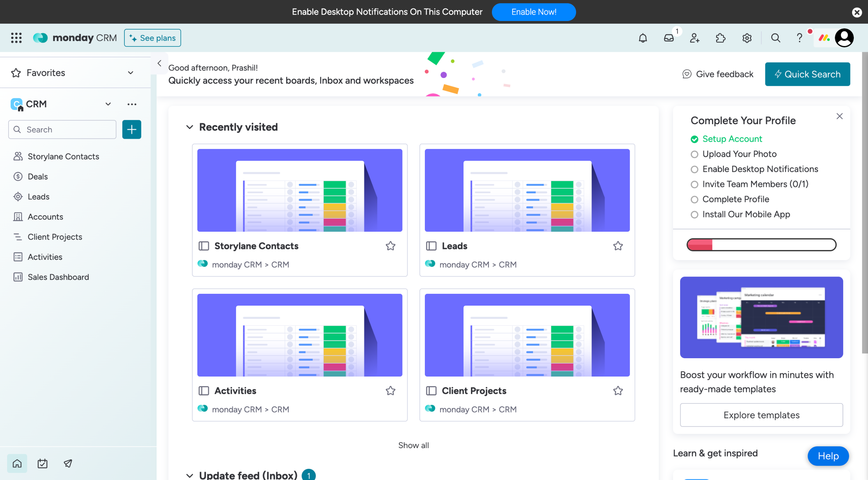Click Enable Now! notifications button
This screenshot has width=868, height=480.
tap(534, 12)
